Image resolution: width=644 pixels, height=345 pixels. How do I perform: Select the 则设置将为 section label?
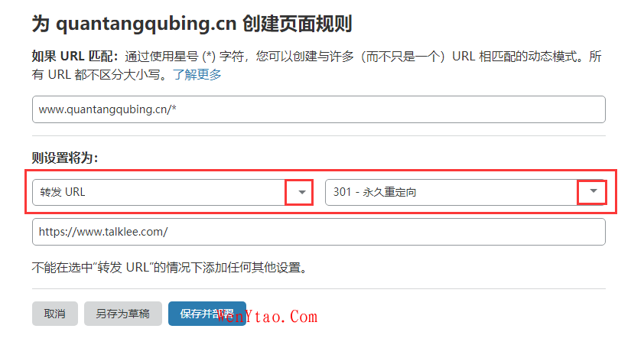click(65, 158)
